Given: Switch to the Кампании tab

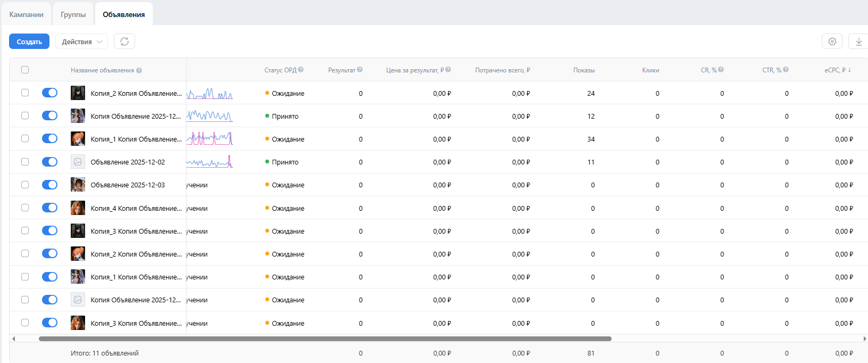Looking at the screenshot, I should point(26,14).
